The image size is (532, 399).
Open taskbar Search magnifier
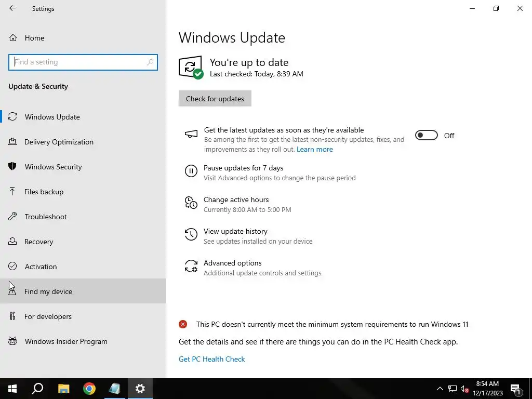coord(37,389)
